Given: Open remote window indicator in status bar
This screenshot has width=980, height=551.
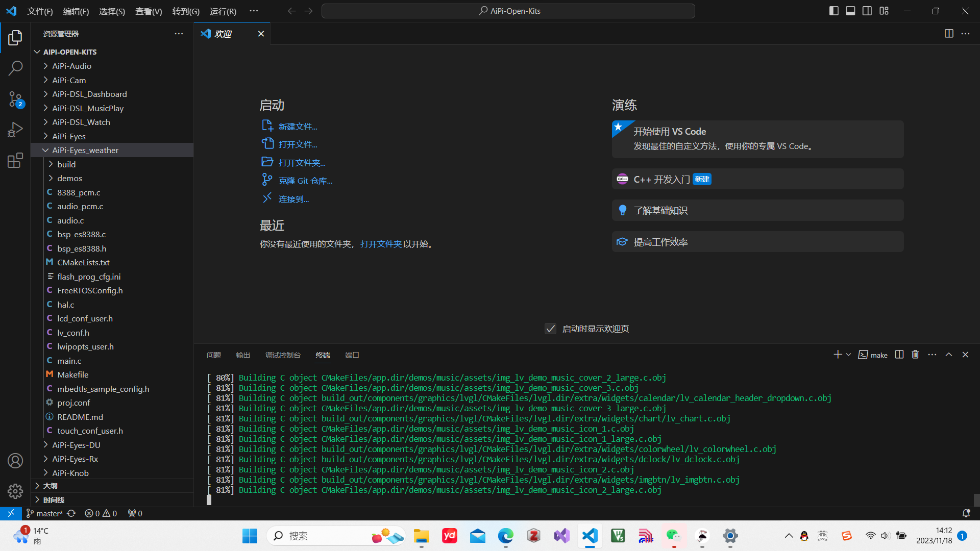Looking at the screenshot, I should click(x=11, y=513).
